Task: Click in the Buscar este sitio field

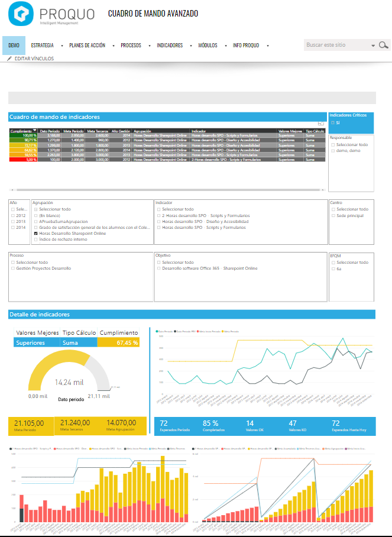Action: [x=337, y=45]
